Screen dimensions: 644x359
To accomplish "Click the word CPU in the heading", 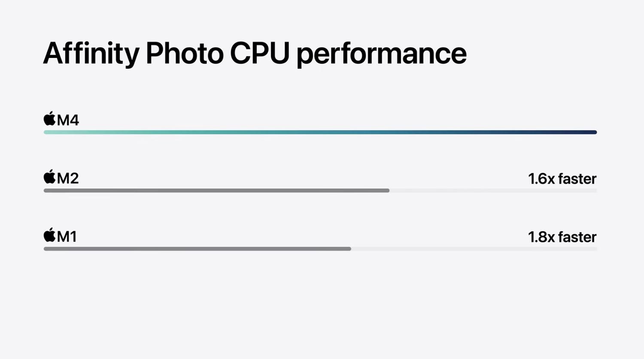I will click(x=259, y=53).
